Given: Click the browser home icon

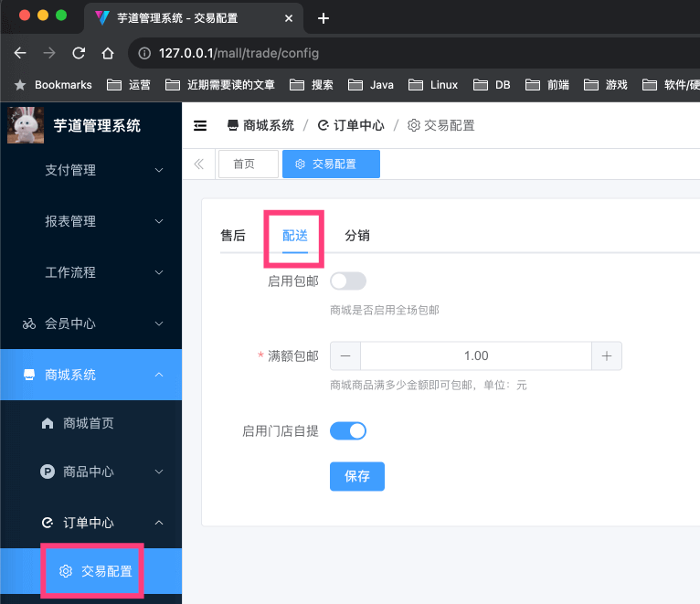Looking at the screenshot, I should coord(108,53).
